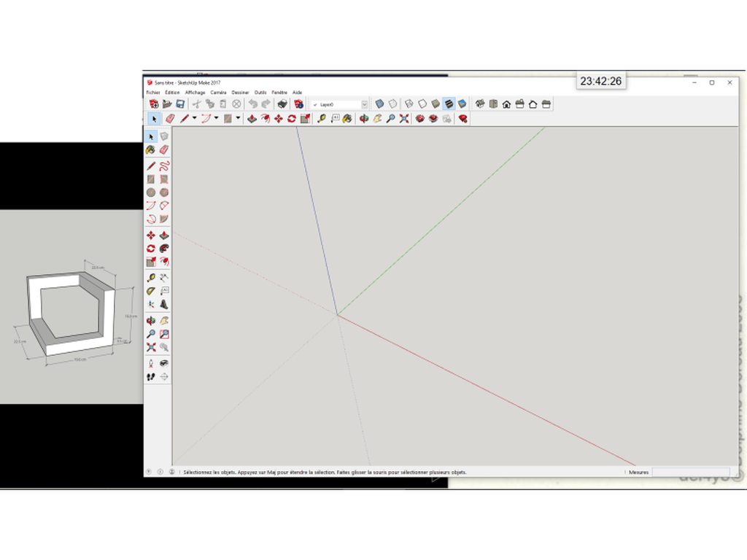Viewport: 747px width, 560px height.
Task: Toggle X-ray face style
Action: tap(379, 104)
